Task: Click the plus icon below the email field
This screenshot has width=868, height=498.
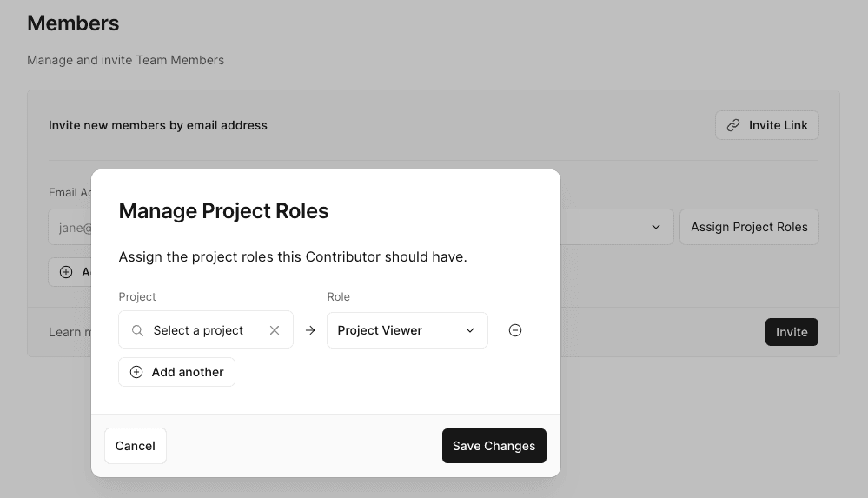Action: pos(66,272)
